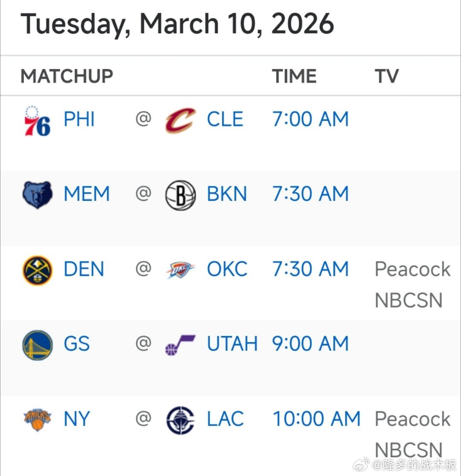
Task: Click the LA Clippers logo
Action: [x=180, y=420]
